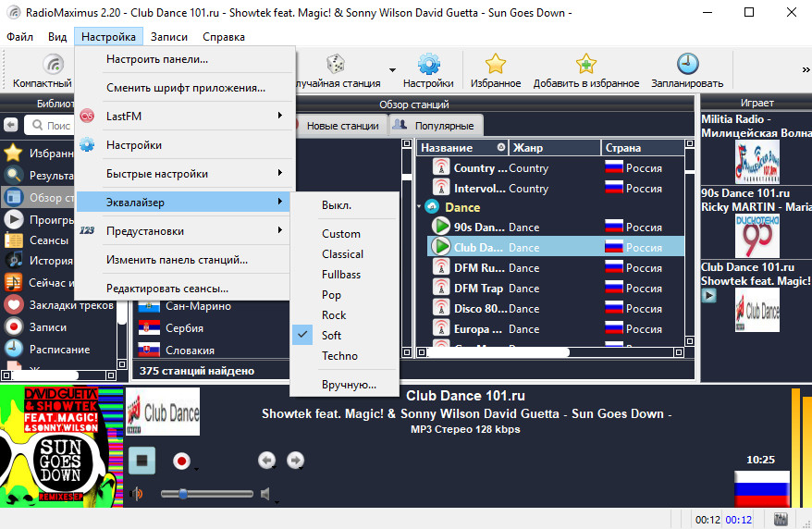Stop playback with the stop button
The height and width of the screenshot is (529, 812).
(141, 461)
